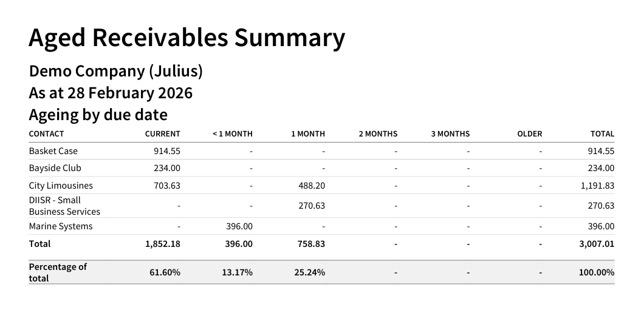Click the Marine Systems contact name
Screen dimensions: 644x313
(x=61, y=226)
